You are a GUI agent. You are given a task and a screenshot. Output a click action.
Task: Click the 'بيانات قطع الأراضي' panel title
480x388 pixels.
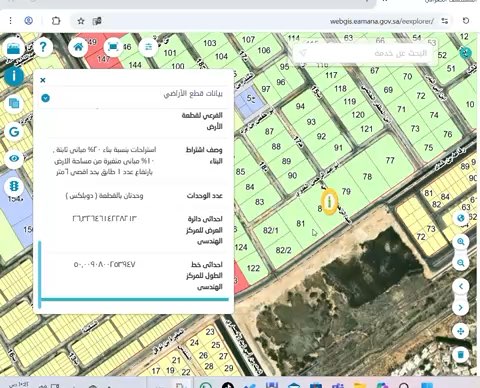pos(193,94)
